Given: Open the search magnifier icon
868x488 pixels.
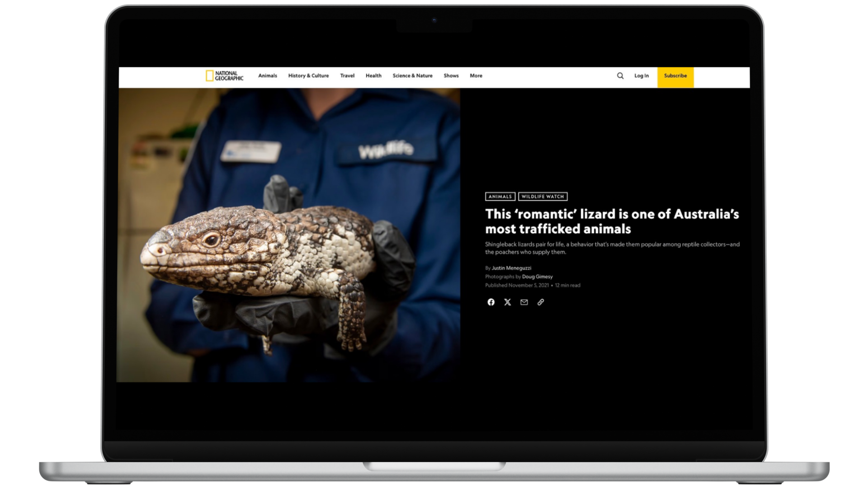Looking at the screenshot, I should (620, 76).
